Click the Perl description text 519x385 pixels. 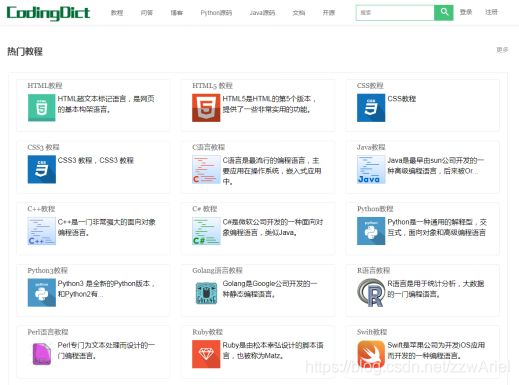(106, 350)
